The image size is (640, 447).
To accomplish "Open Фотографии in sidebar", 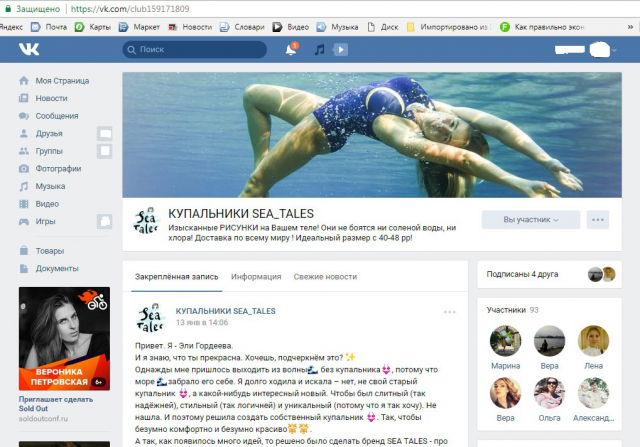I will 58,169.
